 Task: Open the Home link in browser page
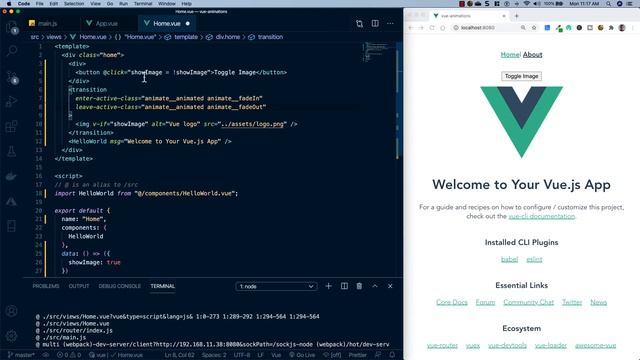(x=510, y=55)
